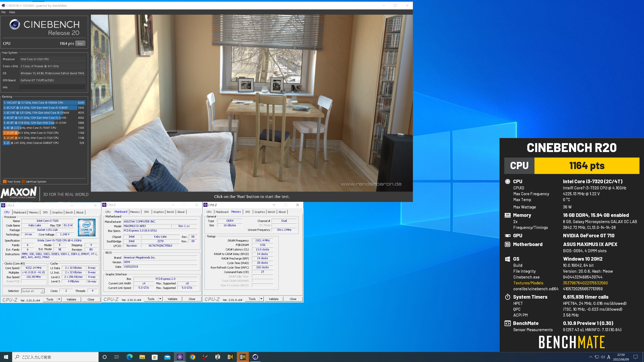This screenshot has width=644, height=362.
Task: Launch Microsoft Edge from the taskbar
Action: (129, 357)
